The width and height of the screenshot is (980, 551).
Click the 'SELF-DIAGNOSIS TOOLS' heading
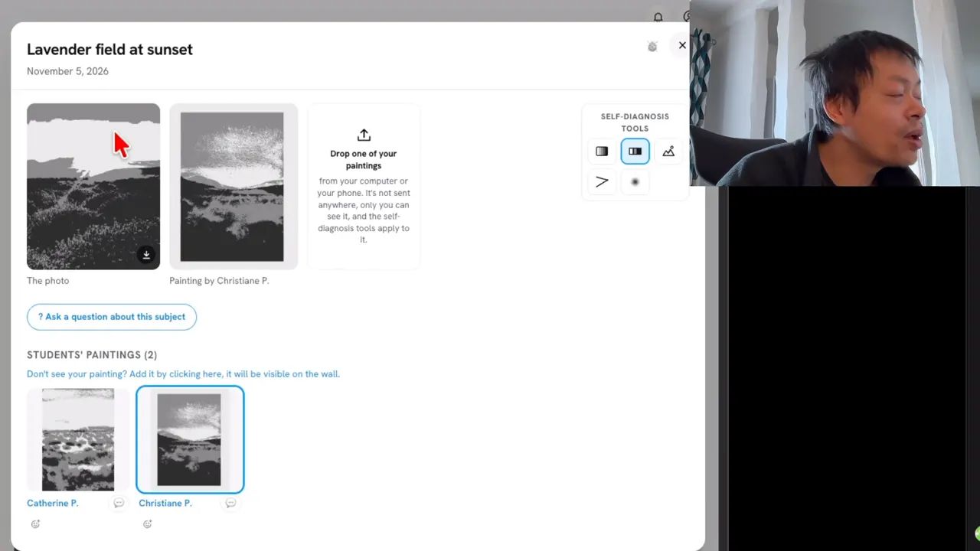tap(635, 122)
